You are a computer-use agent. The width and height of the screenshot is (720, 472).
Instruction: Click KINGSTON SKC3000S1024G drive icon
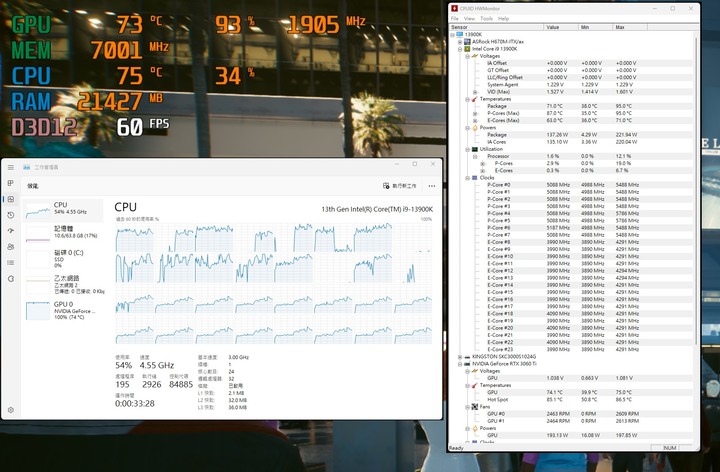pyautogui.click(x=467, y=357)
